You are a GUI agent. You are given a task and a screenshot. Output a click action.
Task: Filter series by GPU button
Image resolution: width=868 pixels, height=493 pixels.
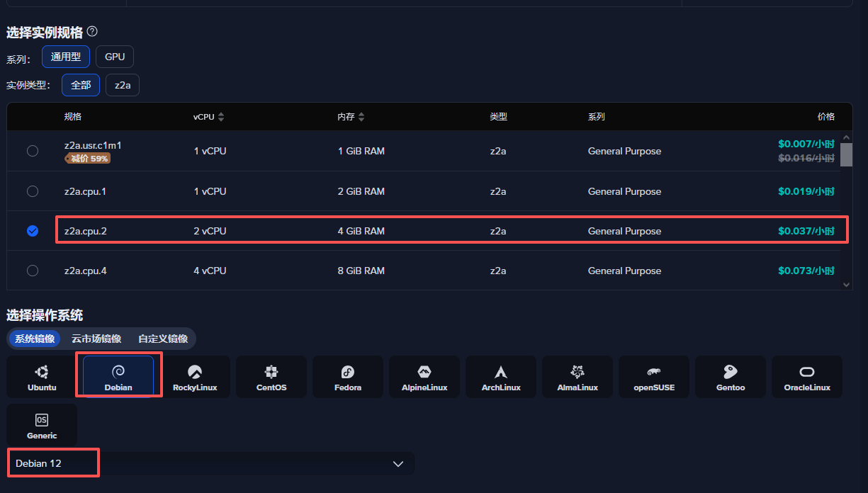point(115,57)
